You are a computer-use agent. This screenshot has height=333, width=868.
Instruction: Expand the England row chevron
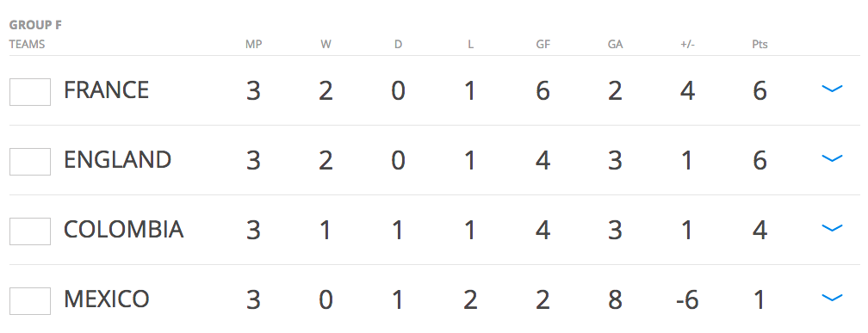click(x=832, y=158)
